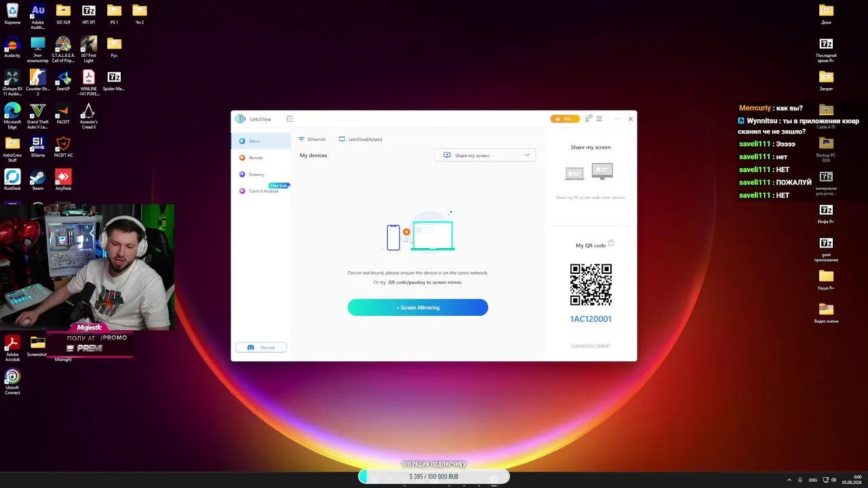Open the Spider-Man 7z archive
The image size is (868, 488).
[114, 81]
